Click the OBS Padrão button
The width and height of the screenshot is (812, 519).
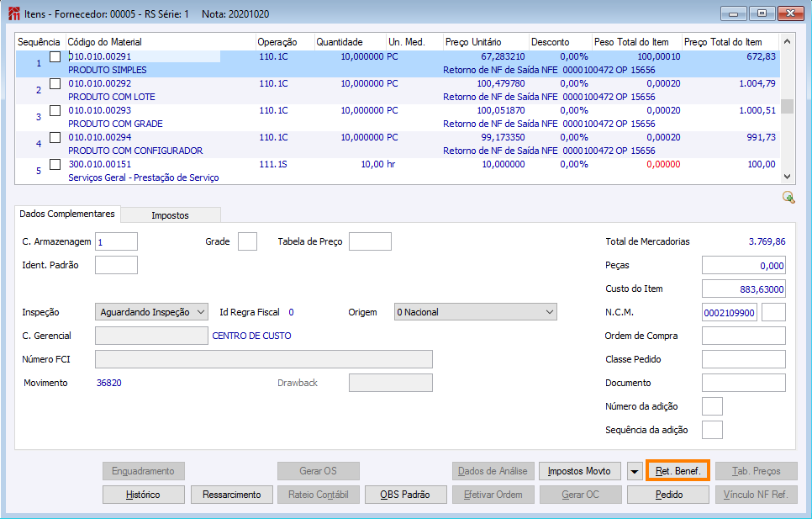pos(405,495)
